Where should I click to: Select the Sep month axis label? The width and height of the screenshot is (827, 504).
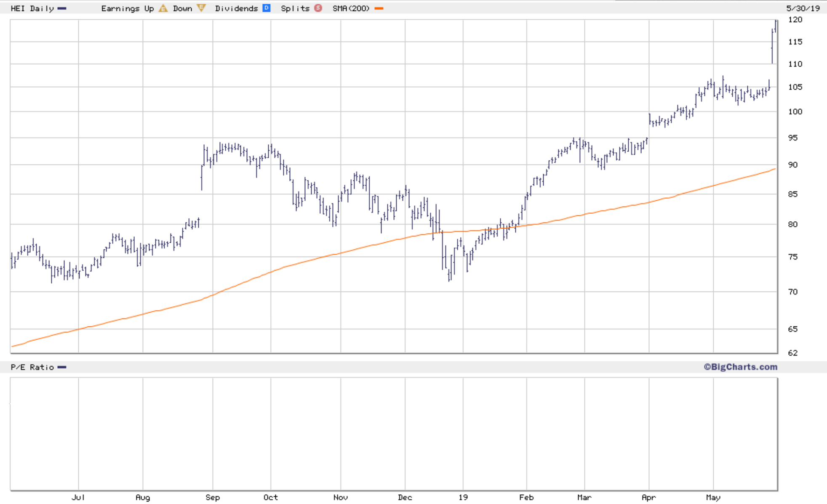(213, 497)
